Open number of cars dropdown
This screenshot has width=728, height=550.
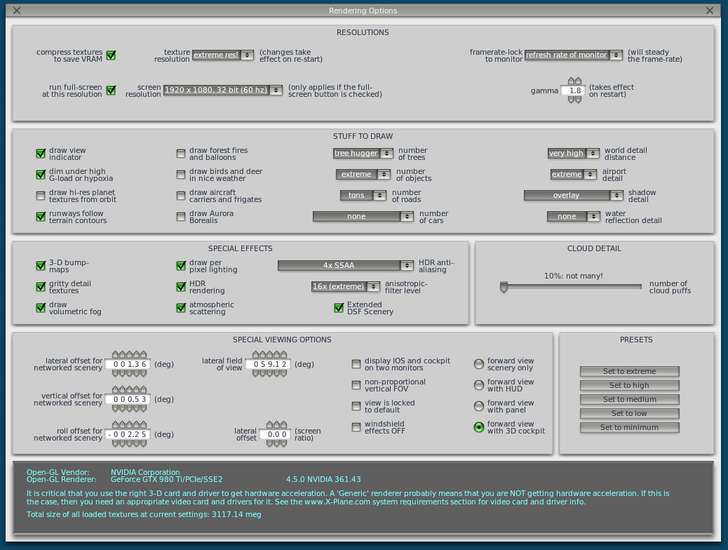(x=363, y=217)
